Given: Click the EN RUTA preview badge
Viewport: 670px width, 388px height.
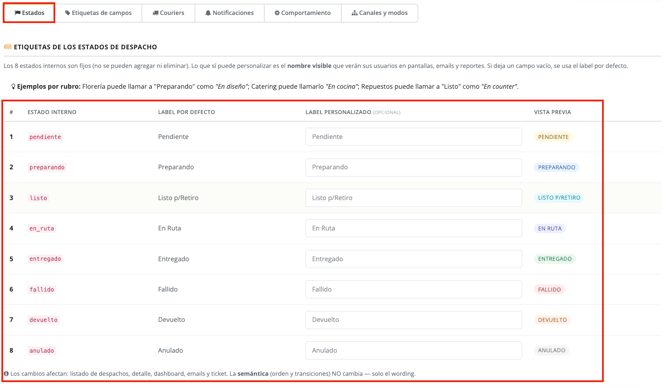Looking at the screenshot, I should pyautogui.click(x=550, y=229).
